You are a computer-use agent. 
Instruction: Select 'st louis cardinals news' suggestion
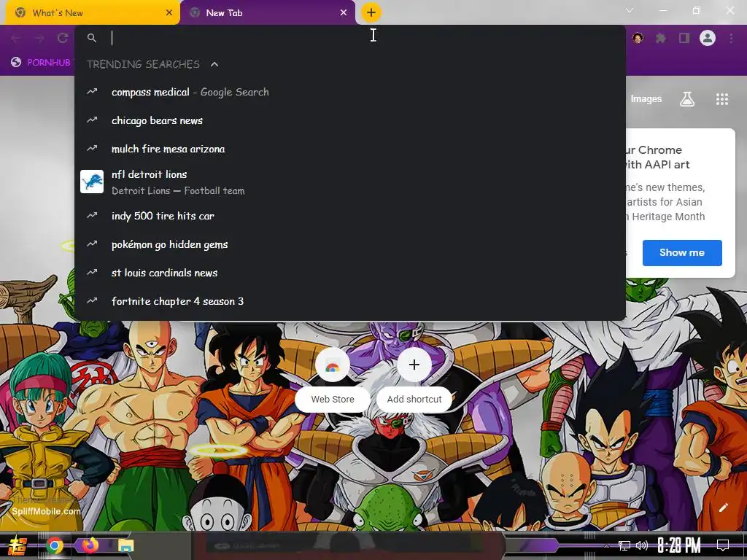[350, 273]
